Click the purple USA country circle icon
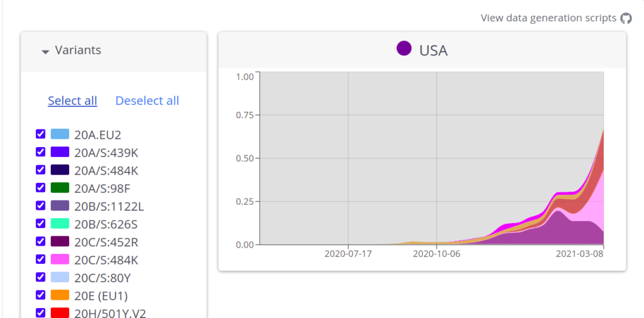The width and height of the screenshot is (644, 318). [404, 48]
